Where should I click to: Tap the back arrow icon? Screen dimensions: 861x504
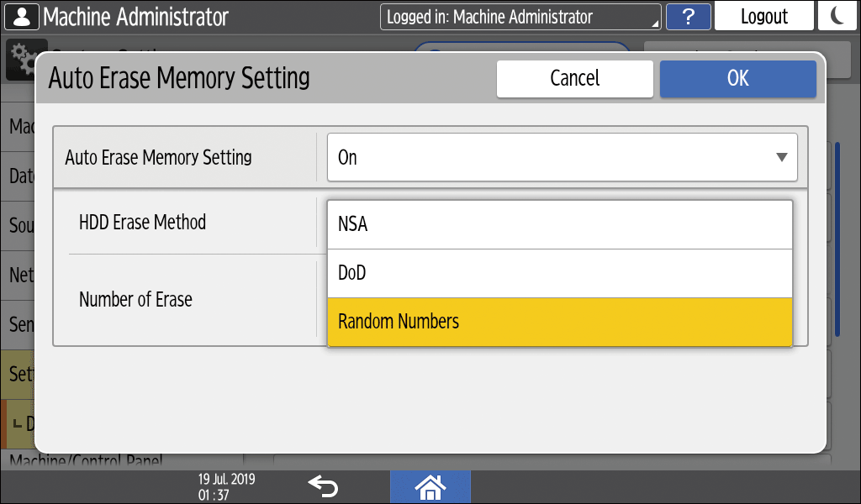322,486
